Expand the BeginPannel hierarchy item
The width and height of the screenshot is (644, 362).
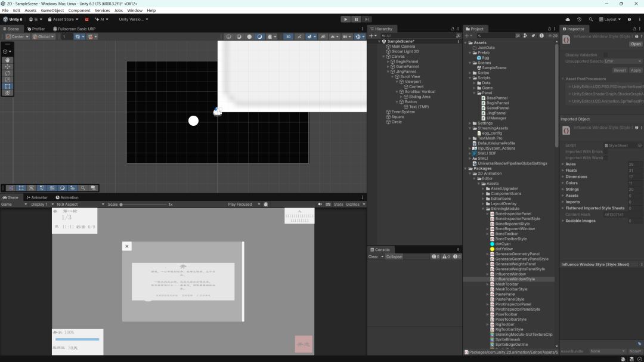(x=388, y=61)
